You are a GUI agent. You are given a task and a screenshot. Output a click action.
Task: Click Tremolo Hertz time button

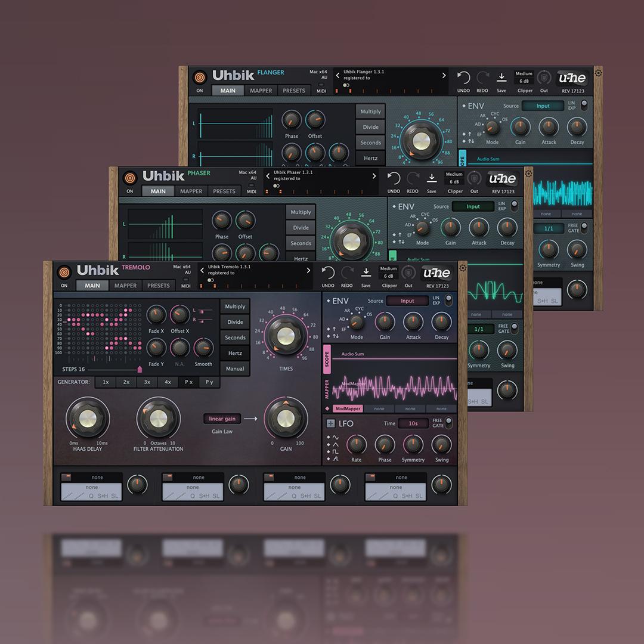pyautogui.click(x=235, y=353)
